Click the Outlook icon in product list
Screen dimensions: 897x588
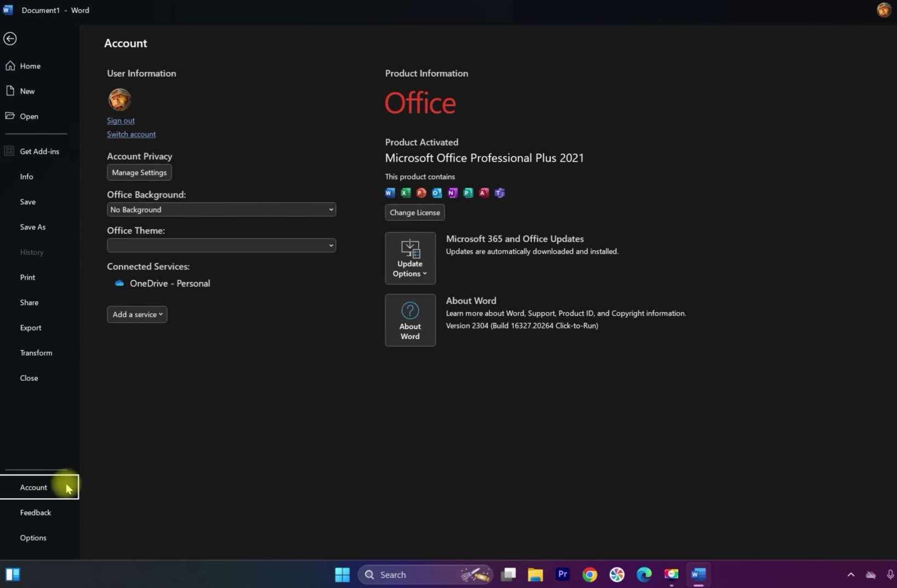click(x=437, y=193)
